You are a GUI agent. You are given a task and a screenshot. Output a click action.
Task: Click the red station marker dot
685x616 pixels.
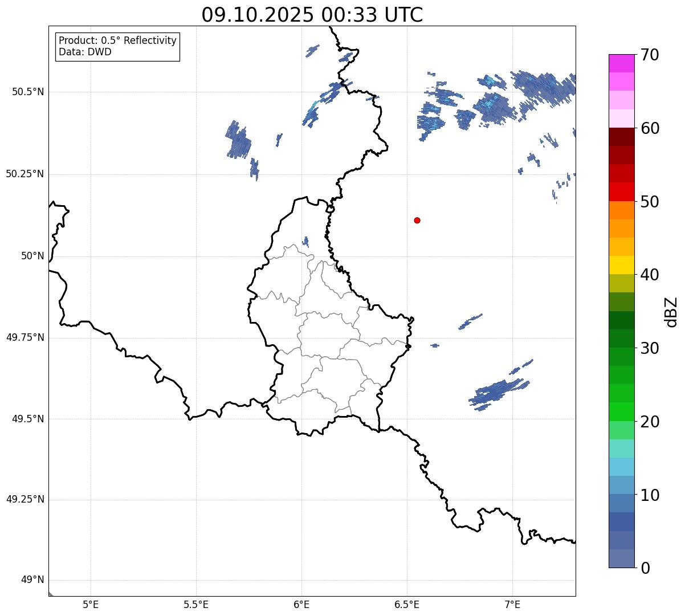click(417, 220)
